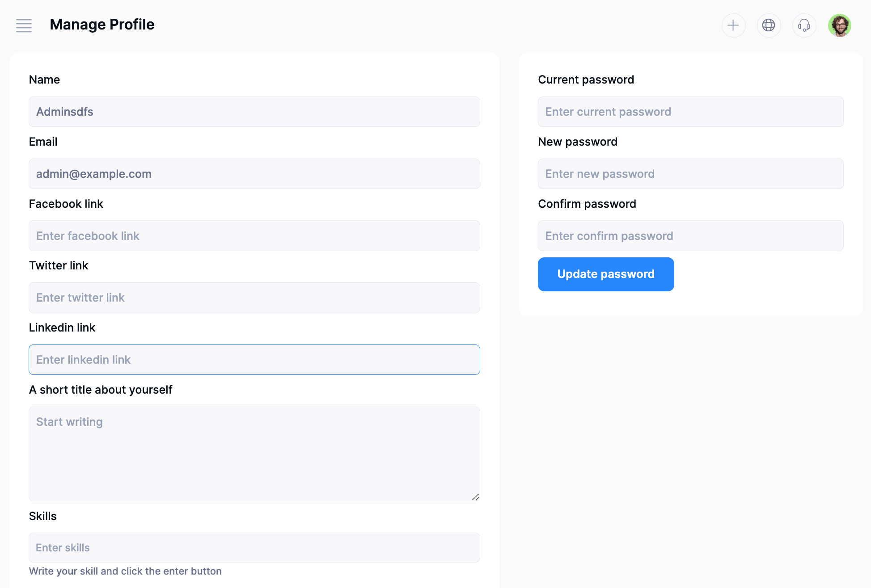Click the headset support icon
The image size is (871, 588).
click(804, 25)
